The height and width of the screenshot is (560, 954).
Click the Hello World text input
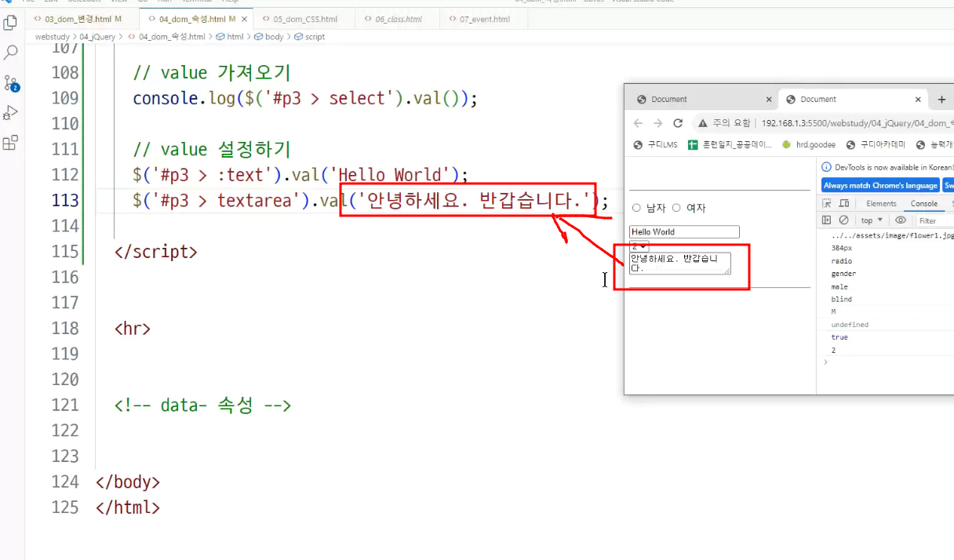(684, 232)
